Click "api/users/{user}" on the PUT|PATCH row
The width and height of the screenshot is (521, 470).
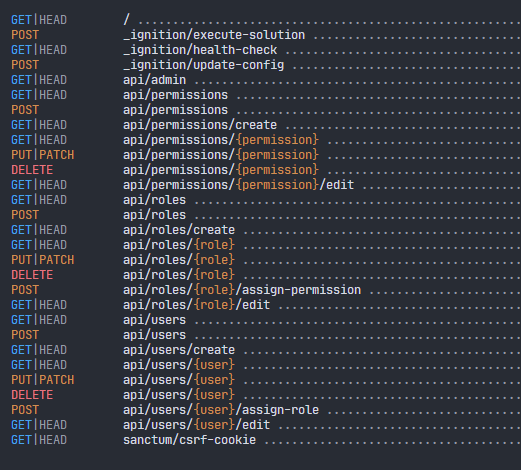click(x=179, y=380)
